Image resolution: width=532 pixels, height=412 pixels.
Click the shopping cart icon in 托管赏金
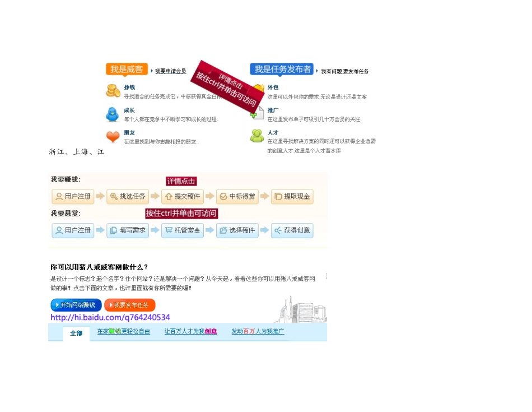tap(169, 230)
